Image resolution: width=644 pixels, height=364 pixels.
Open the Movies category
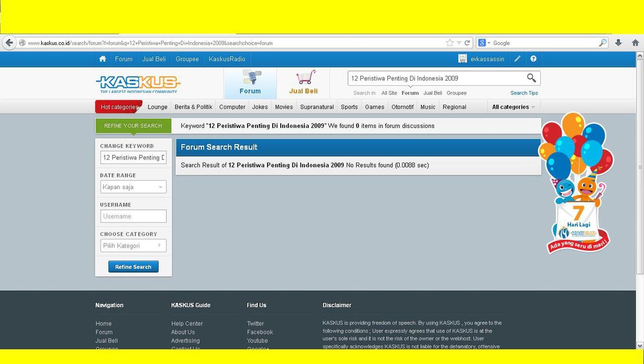[x=284, y=107]
